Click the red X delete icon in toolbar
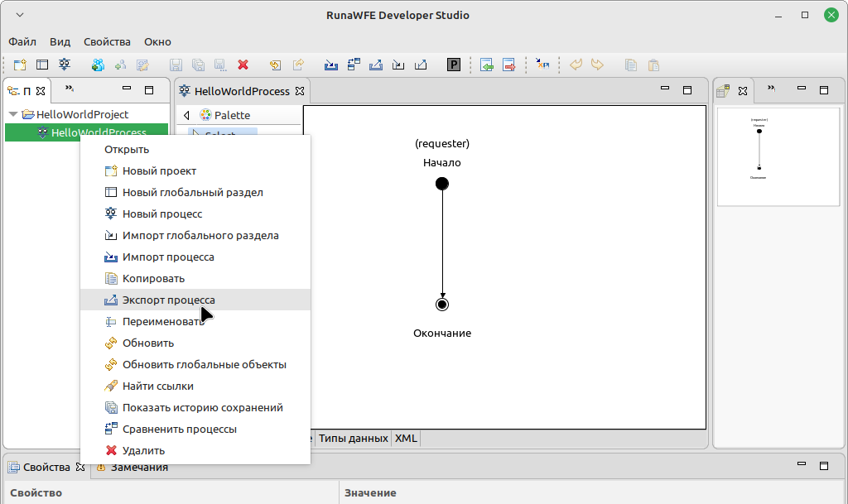This screenshot has width=848, height=504. point(243,65)
